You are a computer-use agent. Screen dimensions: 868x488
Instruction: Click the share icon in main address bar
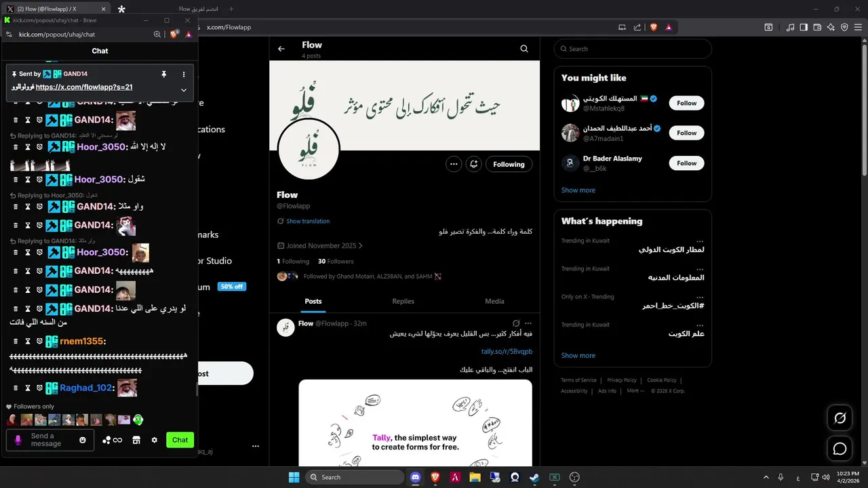pyautogui.click(x=637, y=27)
